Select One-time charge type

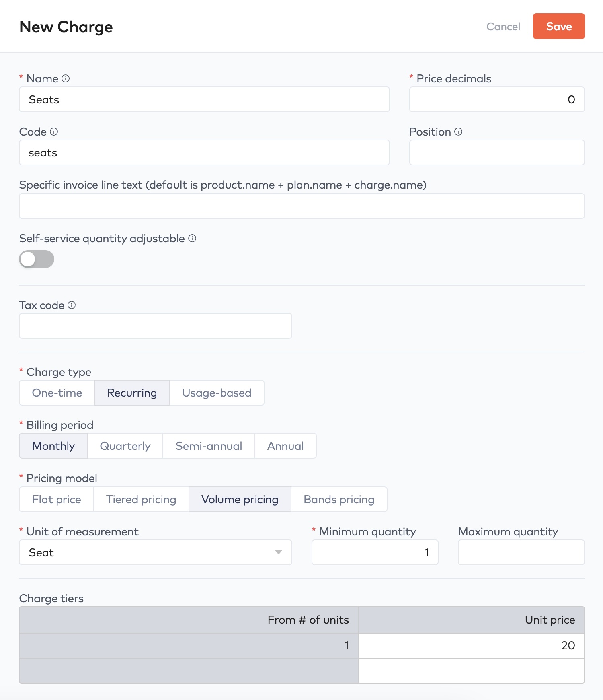[x=57, y=393]
